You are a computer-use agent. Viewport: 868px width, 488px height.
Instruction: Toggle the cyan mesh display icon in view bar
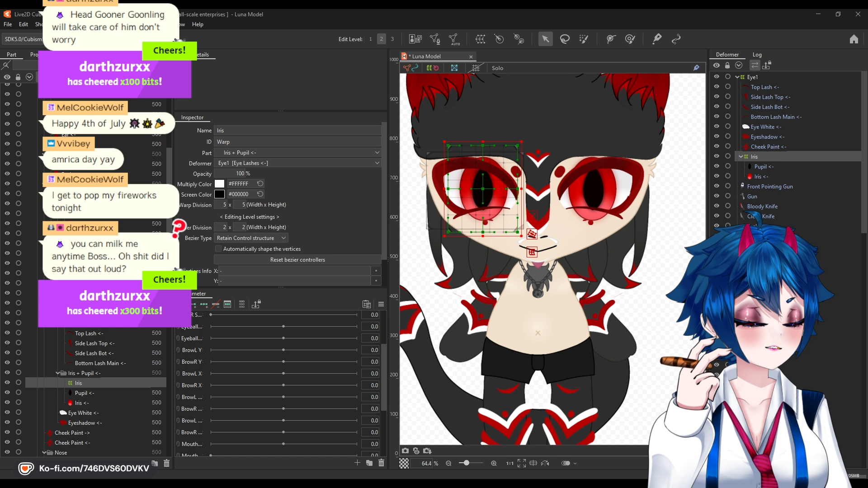point(454,68)
